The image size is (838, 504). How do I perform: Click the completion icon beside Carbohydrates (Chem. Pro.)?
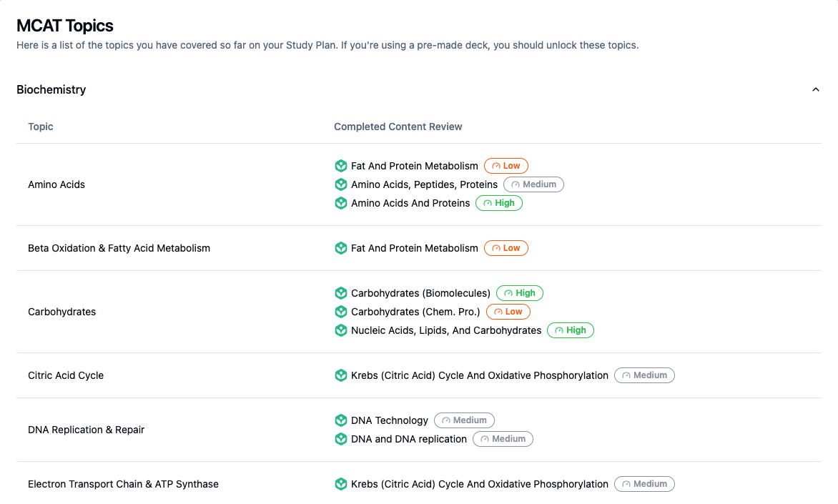tap(341, 312)
